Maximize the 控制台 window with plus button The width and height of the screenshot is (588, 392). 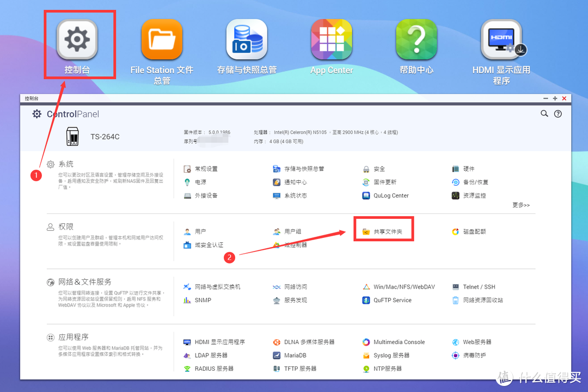point(555,99)
